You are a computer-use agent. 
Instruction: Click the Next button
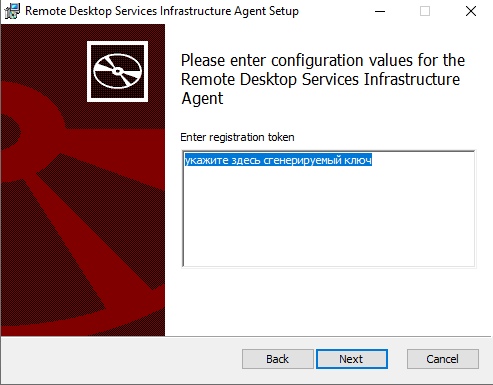(x=352, y=359)
